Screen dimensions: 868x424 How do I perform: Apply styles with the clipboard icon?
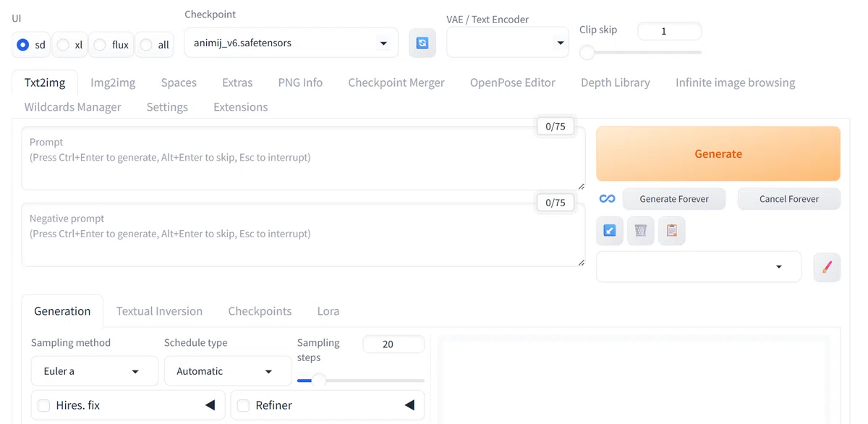coord(671,231)
